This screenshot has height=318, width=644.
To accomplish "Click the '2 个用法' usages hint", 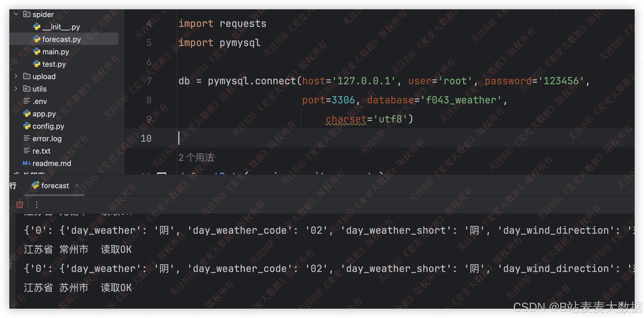I will tap(196, 157).
